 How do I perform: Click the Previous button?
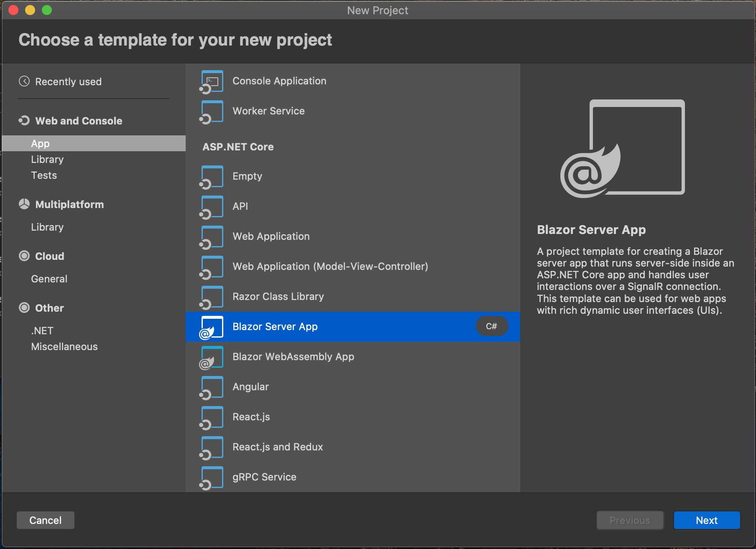tap(630, 520)
